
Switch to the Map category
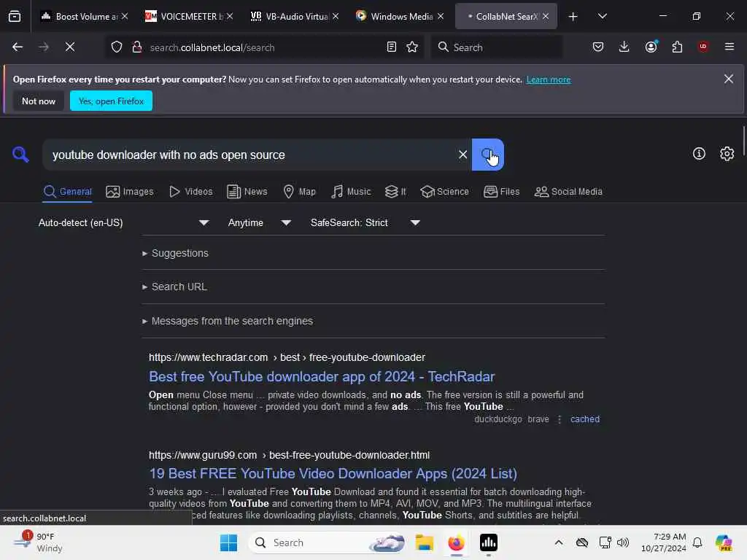pos(299,192)
